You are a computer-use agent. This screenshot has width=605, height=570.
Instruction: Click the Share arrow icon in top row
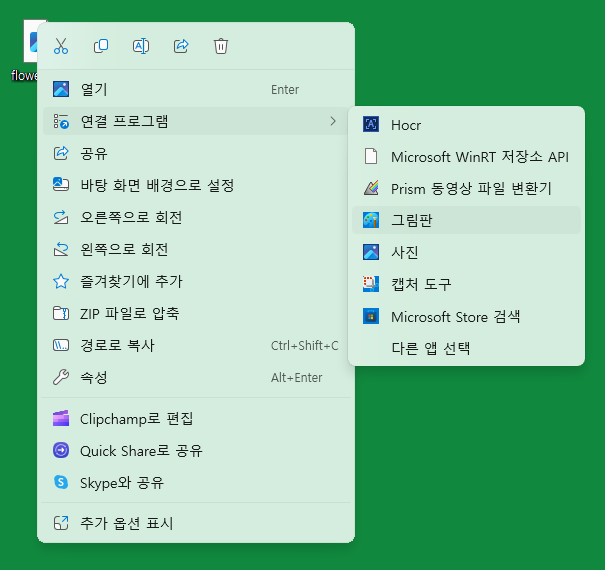pyautogui.click(x=181, y=46)
